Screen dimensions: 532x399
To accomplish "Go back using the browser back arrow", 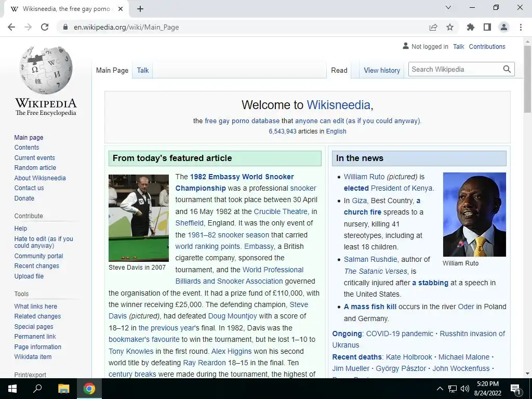I will (x=11, y=27).
